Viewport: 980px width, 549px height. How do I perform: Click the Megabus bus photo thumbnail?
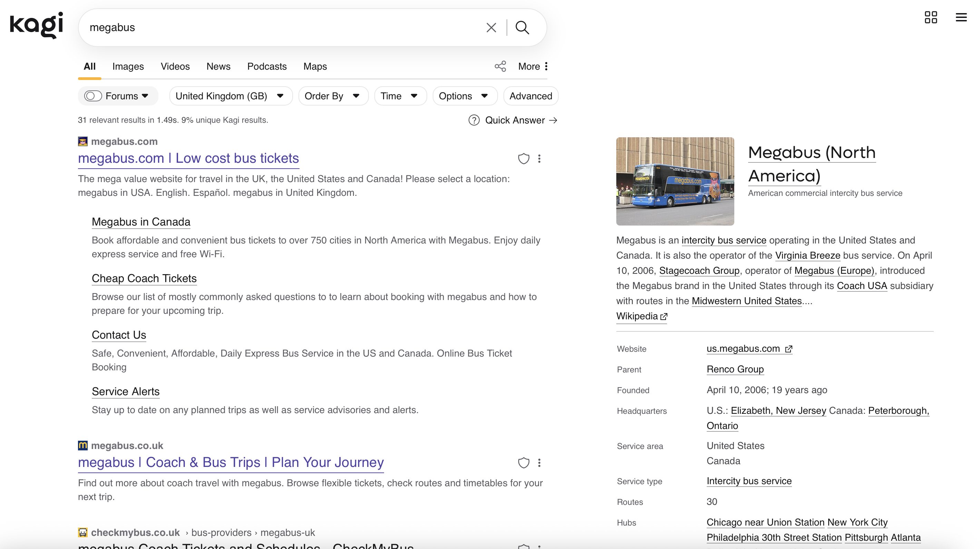(x=675, y=181)
